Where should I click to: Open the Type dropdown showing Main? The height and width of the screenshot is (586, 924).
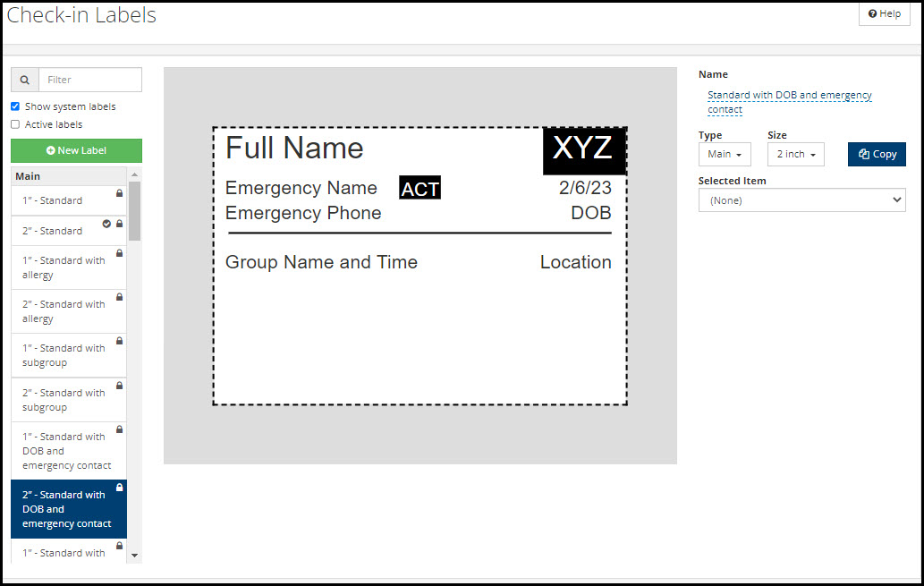(725, 155)
